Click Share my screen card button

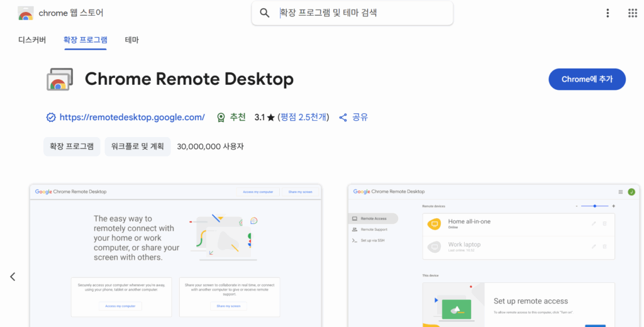tap(228, 306)
